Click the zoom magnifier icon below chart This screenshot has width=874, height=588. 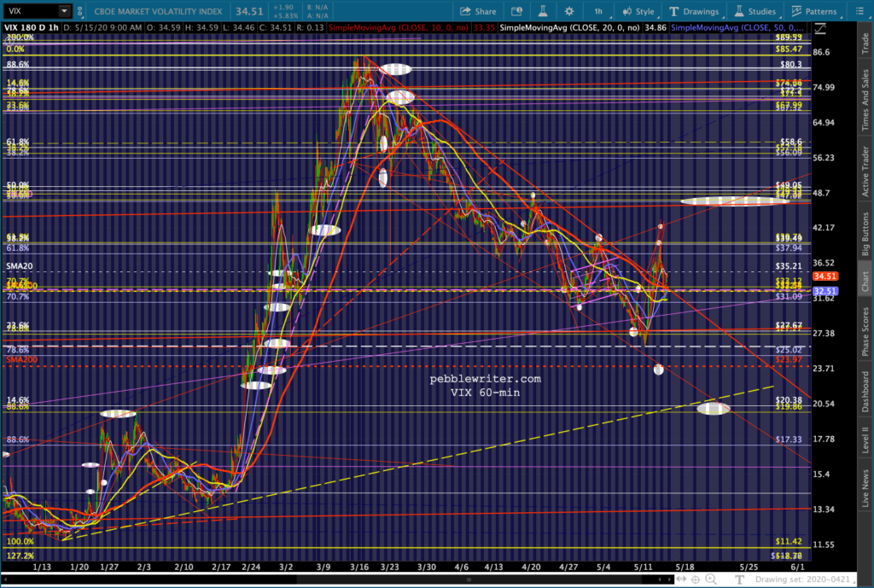(711, 579)
